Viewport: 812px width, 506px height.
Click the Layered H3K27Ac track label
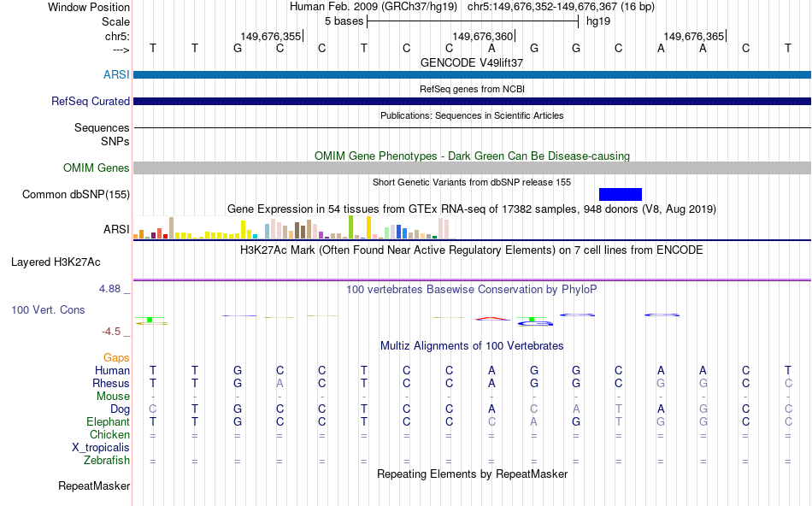click(56, 262)
